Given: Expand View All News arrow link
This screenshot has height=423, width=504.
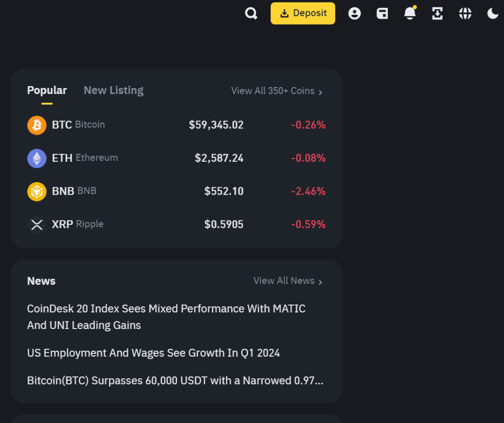Looking at the screenshot, I should point(288,281).
